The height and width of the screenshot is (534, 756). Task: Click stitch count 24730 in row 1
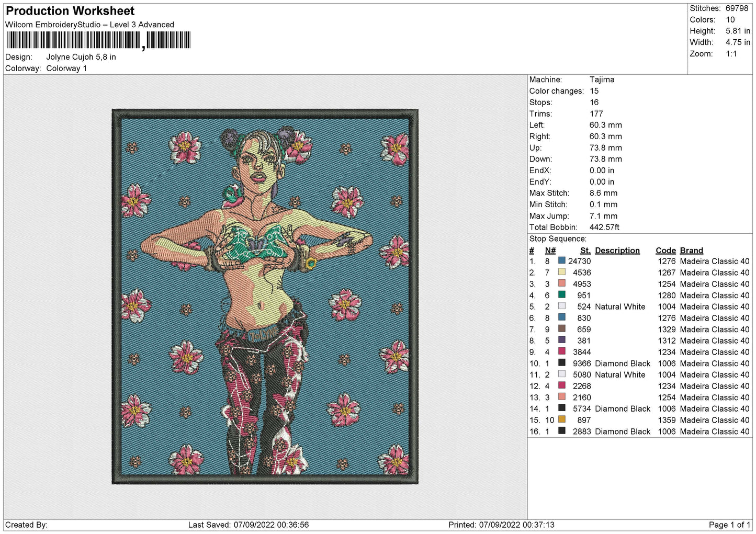[x=579, y=262]
